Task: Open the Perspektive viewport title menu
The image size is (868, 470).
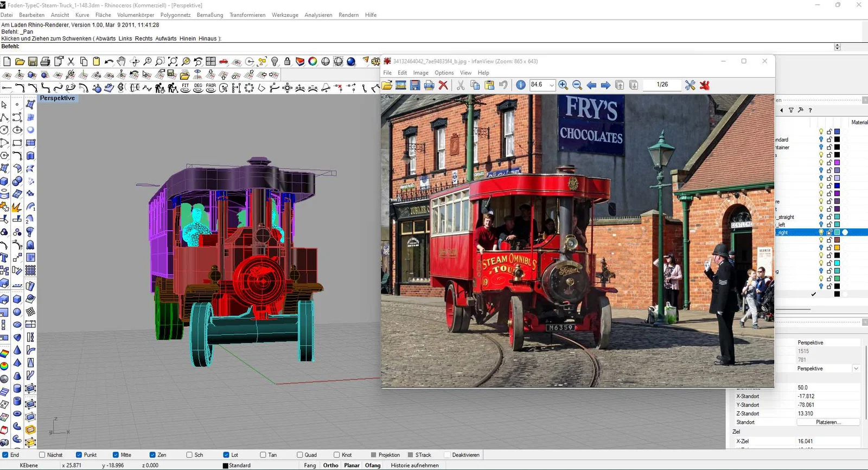Action: 58,98
